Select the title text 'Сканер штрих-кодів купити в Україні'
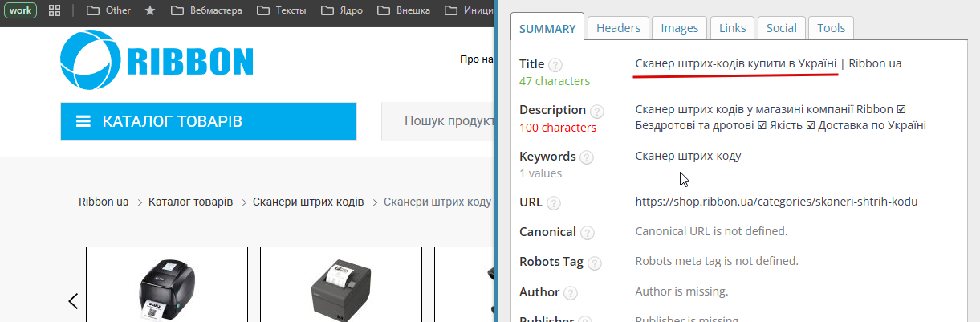The height and width of the screenshot is (322, 980). coord(736,63)
